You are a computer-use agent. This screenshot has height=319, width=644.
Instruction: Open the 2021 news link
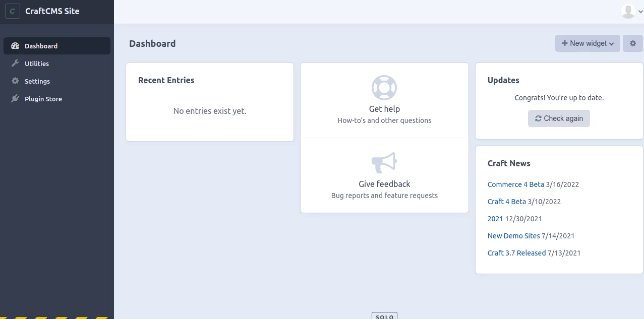[495, 219]
